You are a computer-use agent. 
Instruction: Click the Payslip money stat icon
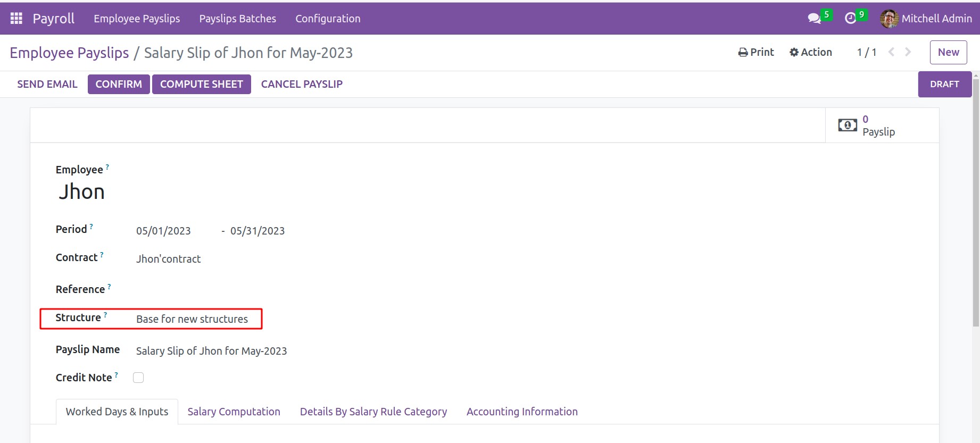[848, 126]
